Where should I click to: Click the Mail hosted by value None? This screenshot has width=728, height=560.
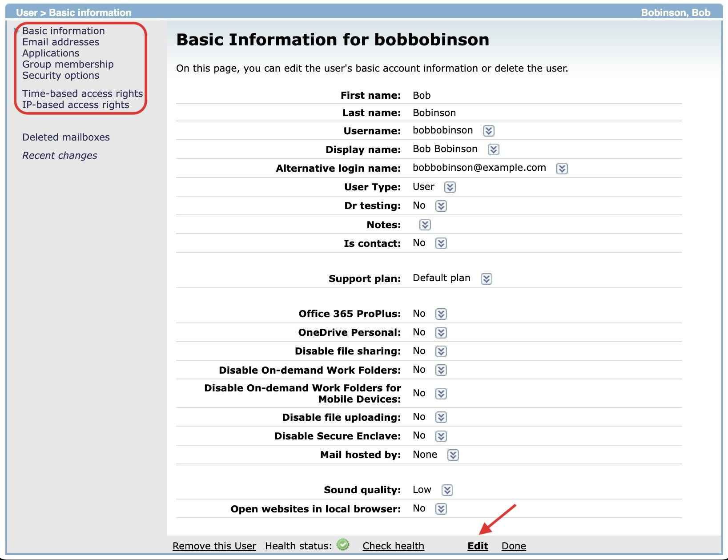click(x=425, y=454)
